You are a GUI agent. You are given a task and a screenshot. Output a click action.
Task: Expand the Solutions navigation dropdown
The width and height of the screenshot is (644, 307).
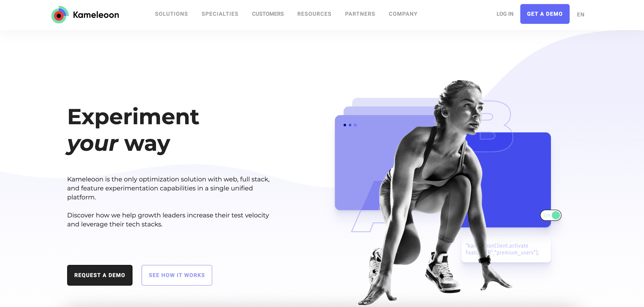click(171, 14)
